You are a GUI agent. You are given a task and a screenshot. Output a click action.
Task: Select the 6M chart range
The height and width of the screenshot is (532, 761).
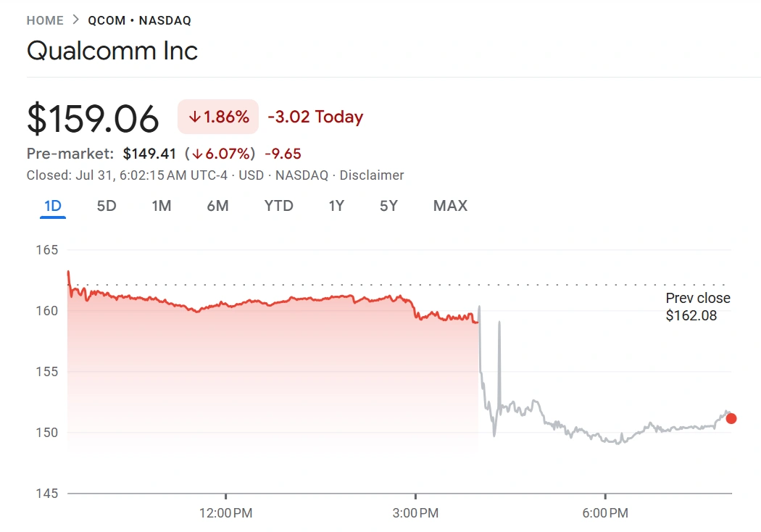pos(217,206)
